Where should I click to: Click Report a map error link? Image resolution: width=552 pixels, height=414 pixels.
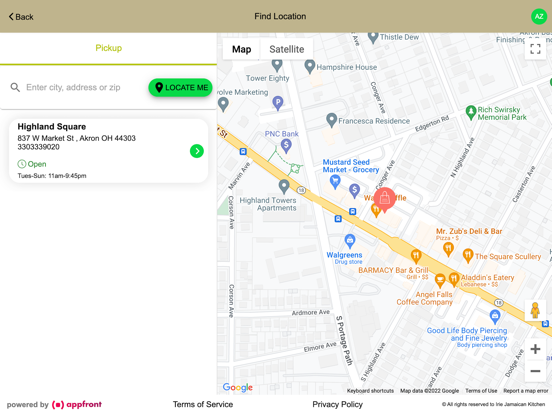point(526,391)
